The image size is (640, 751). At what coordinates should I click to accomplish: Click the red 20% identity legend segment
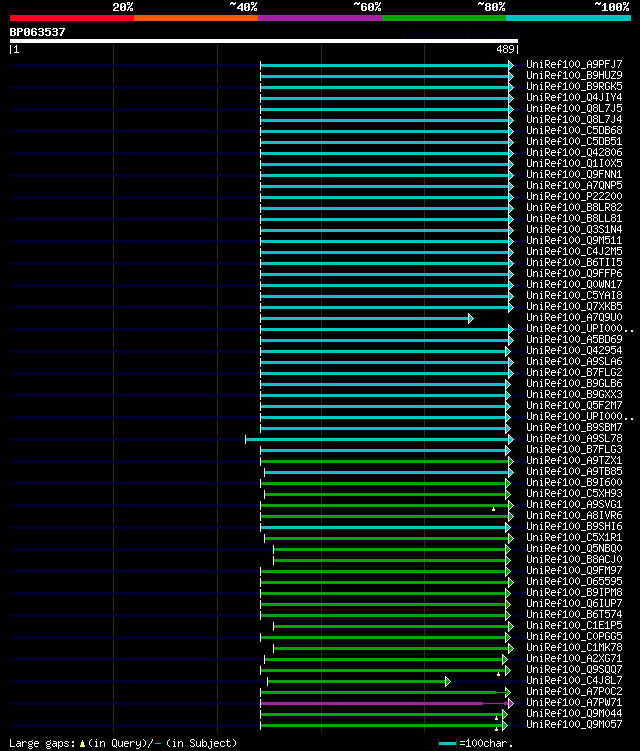pyautogui.click(x=72, y=18)
